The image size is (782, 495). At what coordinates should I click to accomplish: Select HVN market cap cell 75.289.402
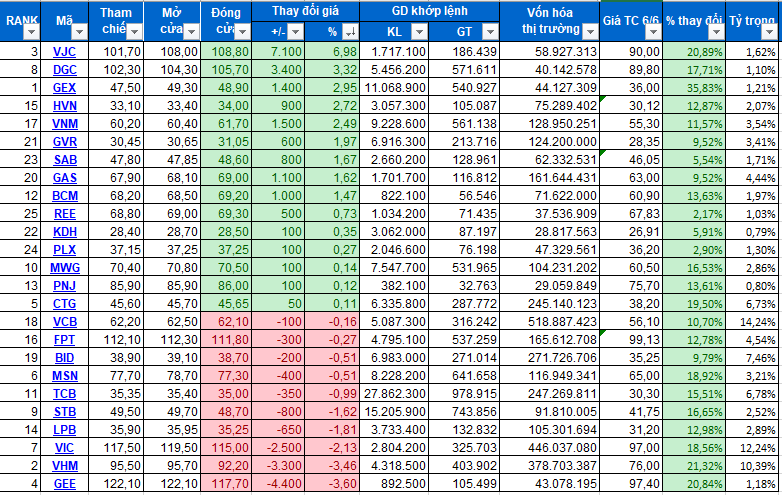coord(549,106)
